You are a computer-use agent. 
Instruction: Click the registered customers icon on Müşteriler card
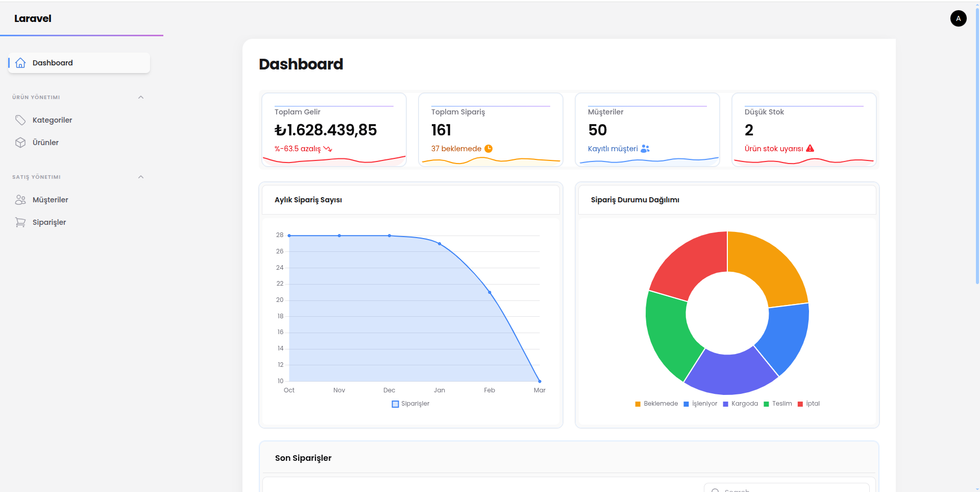coord(645,149)
